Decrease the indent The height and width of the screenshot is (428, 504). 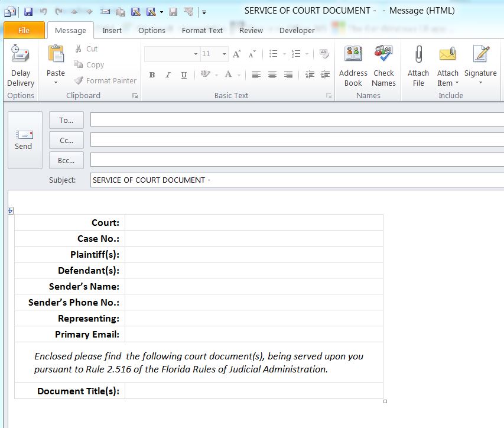tap(310, 75)
